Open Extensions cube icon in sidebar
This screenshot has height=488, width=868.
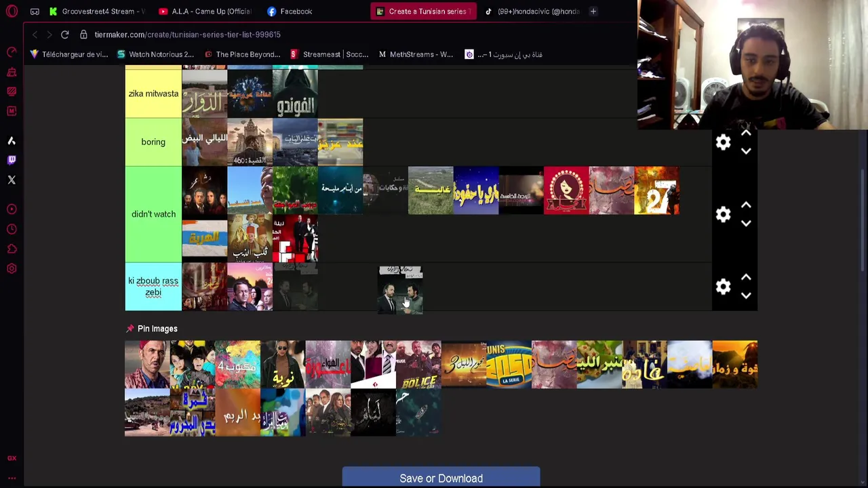click(12, 249)
